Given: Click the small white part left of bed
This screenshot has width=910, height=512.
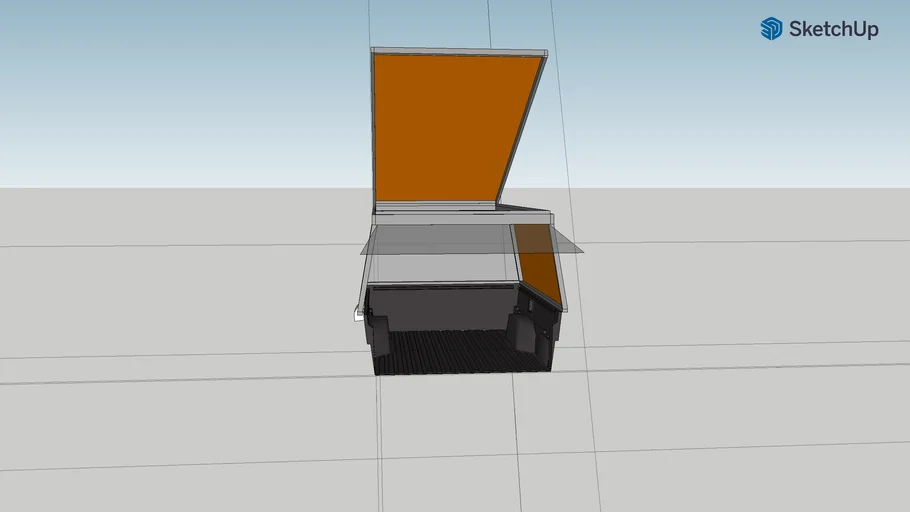Looking at the screenshot, I should [x=359, y=314].
